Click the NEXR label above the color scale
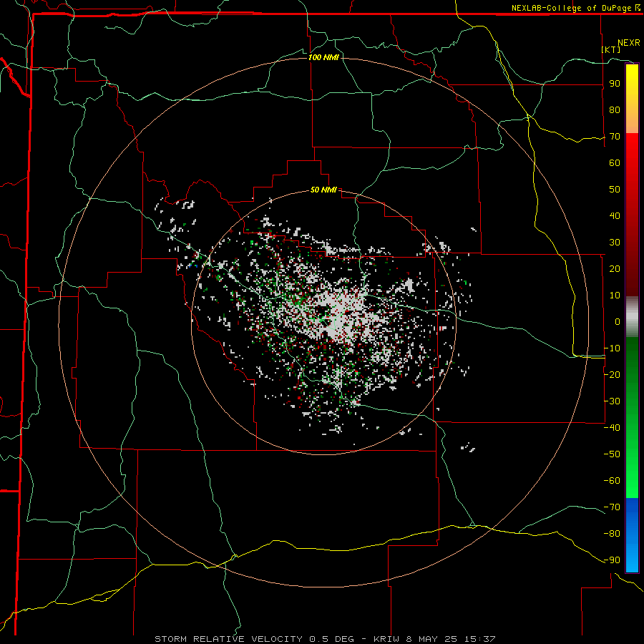The image size is (644, 644). coord(629,43)
